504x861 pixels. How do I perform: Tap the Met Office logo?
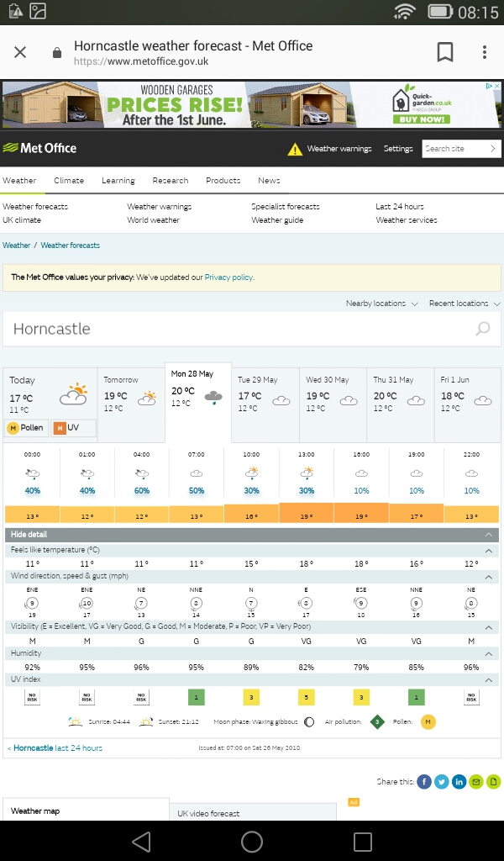click(39, 148)
